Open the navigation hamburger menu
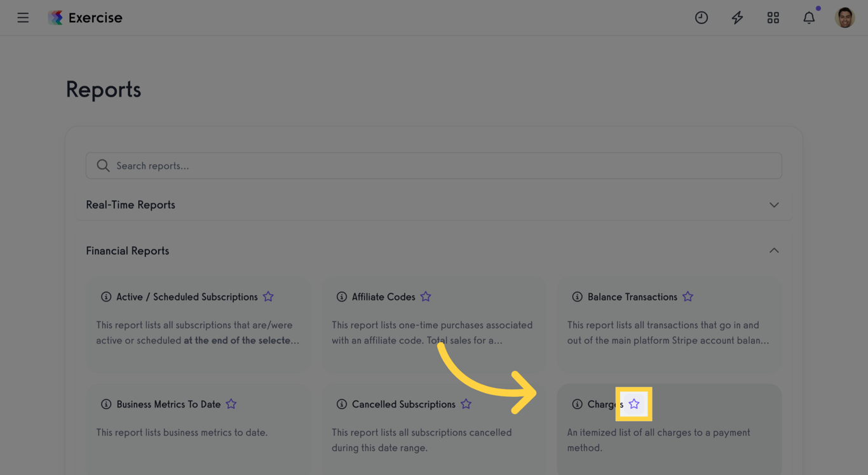The width and height of the screenshot is (868, 475). coord(23,17)
